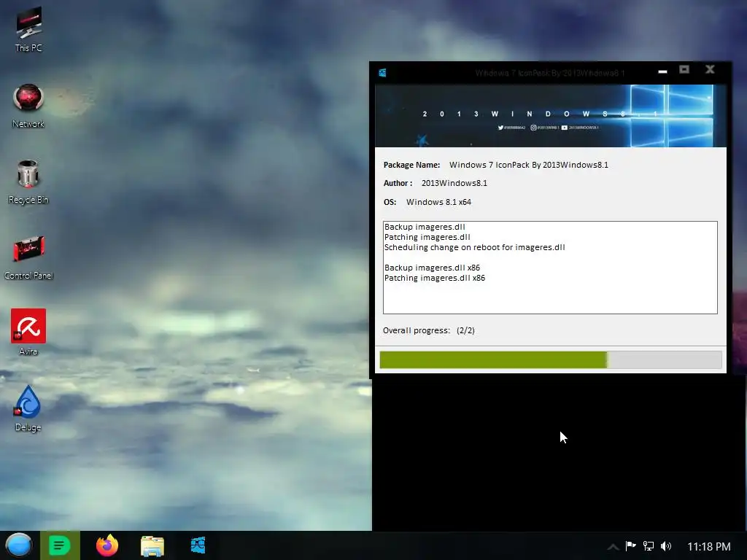Launch Deluge from the desktop
This screenshot has width=747, height=560.
pos(28,408)
